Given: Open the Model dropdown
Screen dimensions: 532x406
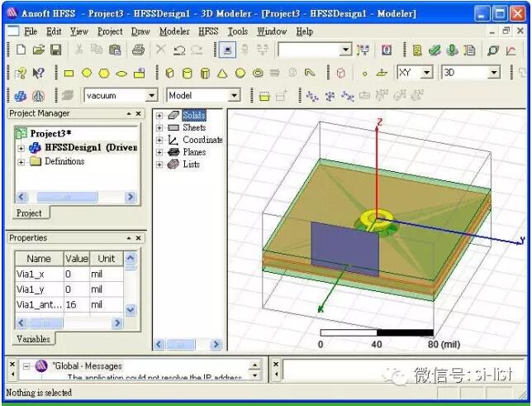Looking at the screenshot, I should click(234, 95).
